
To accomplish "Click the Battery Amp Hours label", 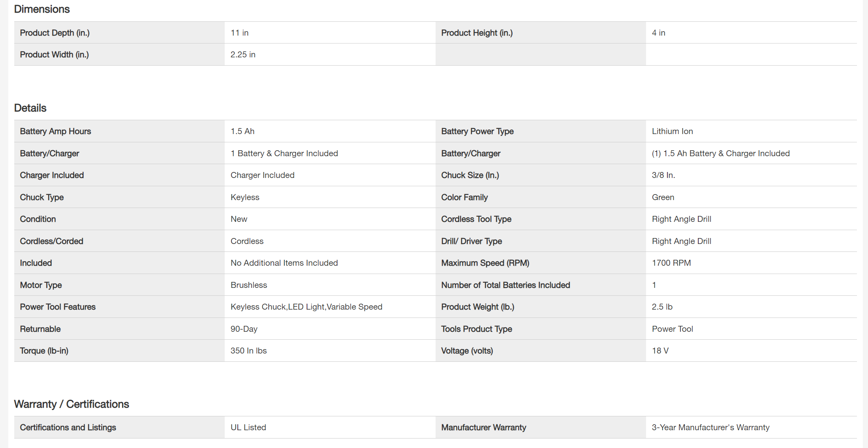I will pos(55,131).
